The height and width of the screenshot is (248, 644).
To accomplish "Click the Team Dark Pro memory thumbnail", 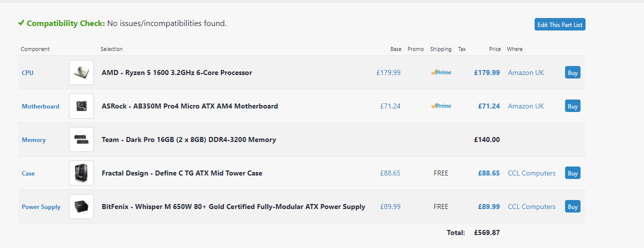I will point(81,139).
